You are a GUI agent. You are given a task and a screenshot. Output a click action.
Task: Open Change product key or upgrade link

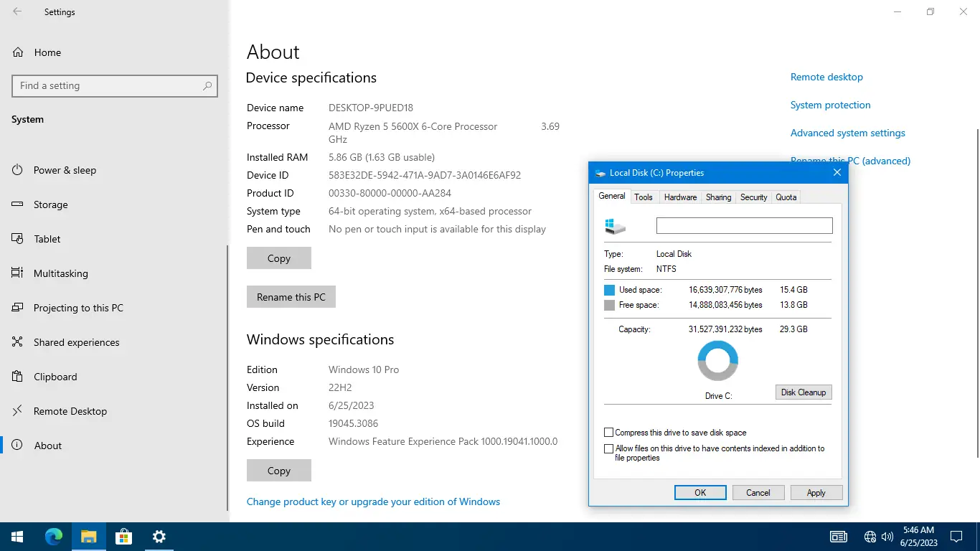[x=373, y=502]
